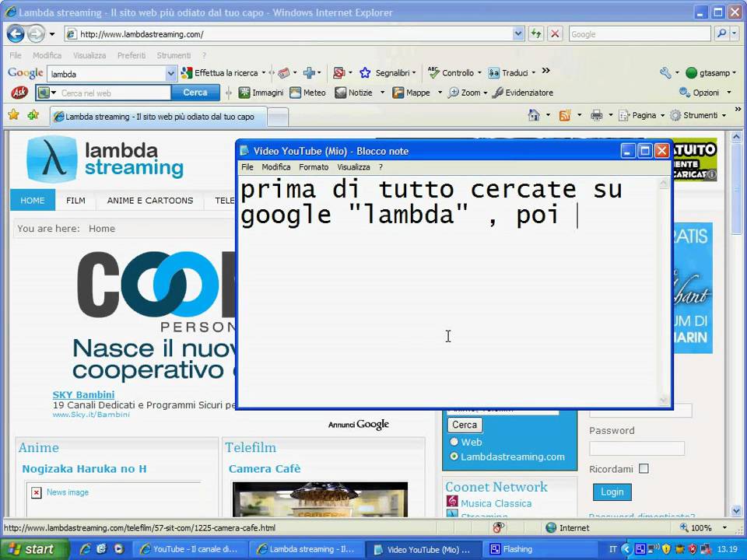This screenshot has height=560, width=747.
Task: Open the SKY Bambini ad link
Action: [83, 394]
